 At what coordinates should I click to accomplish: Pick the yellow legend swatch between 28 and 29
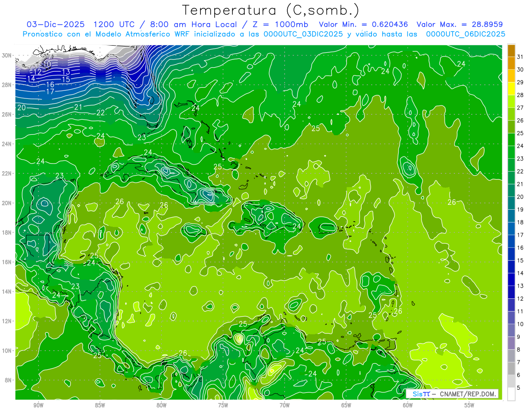512,89
